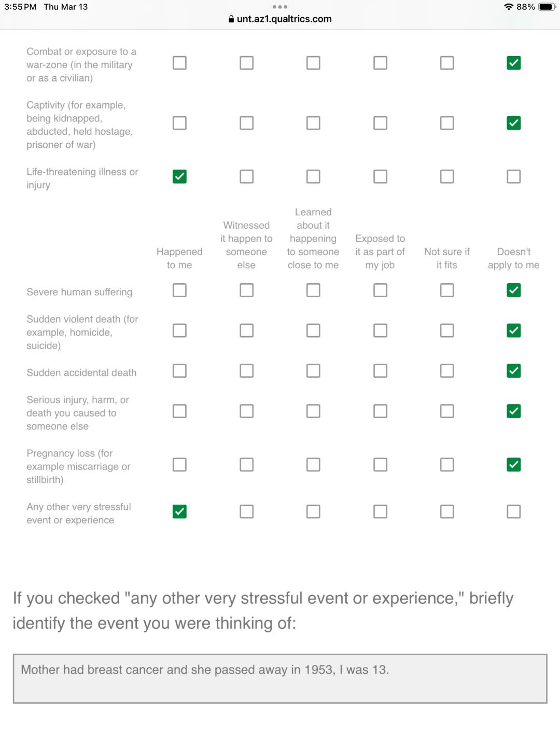Tap the time display in status bar

[x=20, y=7]
